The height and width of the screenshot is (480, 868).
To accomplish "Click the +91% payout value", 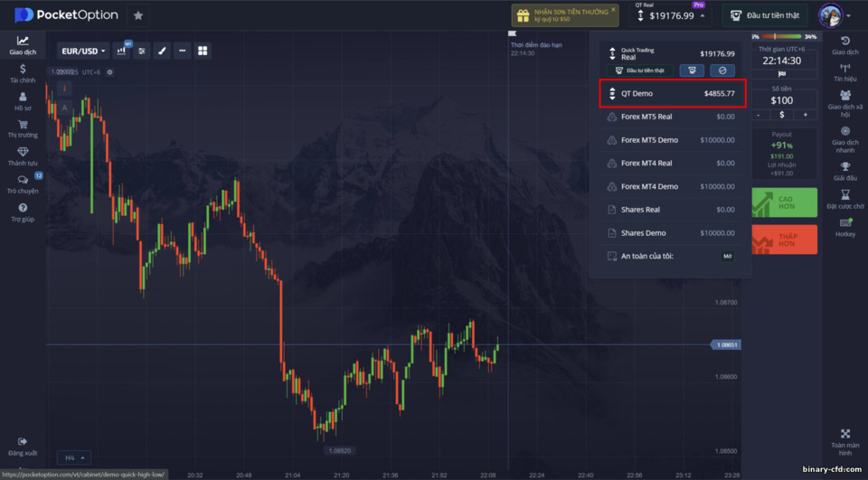I will [x=781, y=145].
